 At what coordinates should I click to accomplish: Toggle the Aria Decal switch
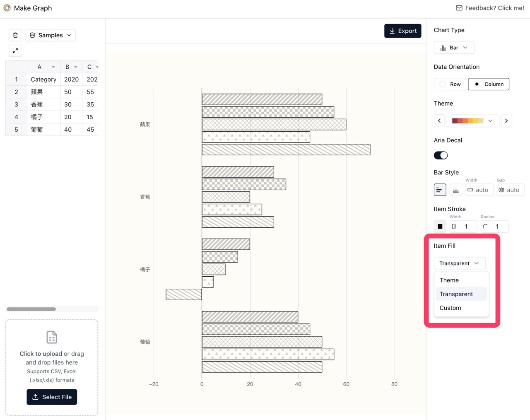click(441, 155)
